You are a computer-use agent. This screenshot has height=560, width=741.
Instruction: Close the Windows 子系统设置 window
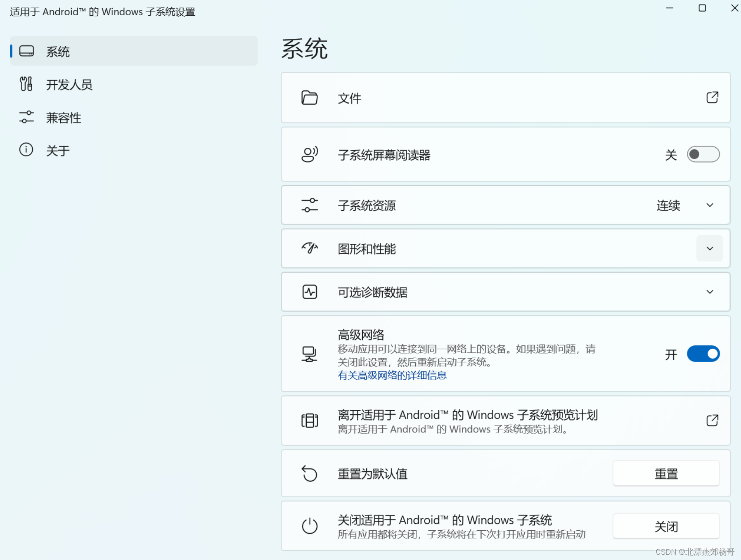[734, 8]
